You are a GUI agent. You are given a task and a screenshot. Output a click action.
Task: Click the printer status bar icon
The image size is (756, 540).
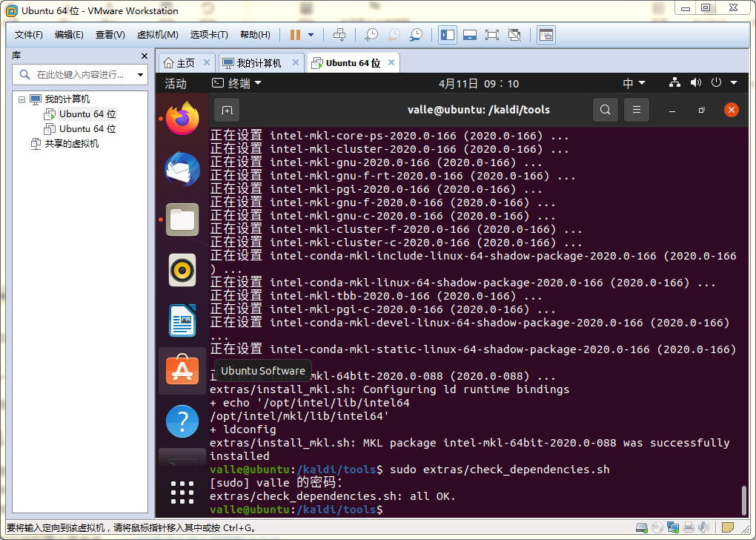pyautogui.click(x=689, y=528)
